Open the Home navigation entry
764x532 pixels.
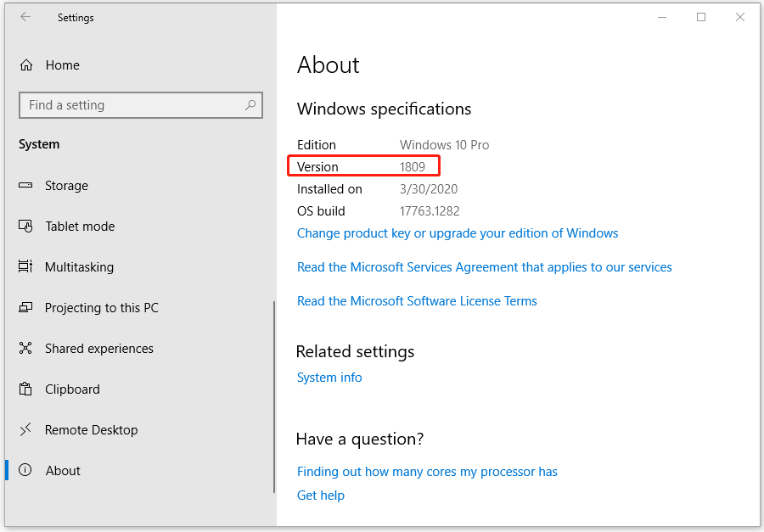pos(65,64)
